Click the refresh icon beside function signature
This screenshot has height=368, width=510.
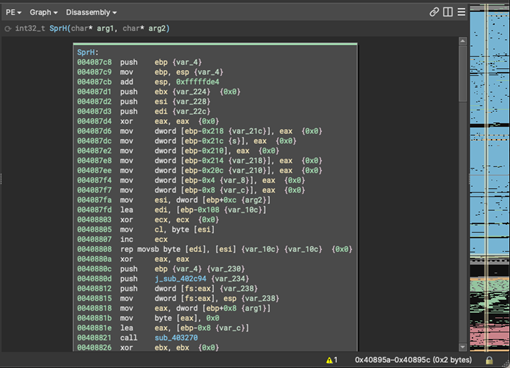pos(8,29)
